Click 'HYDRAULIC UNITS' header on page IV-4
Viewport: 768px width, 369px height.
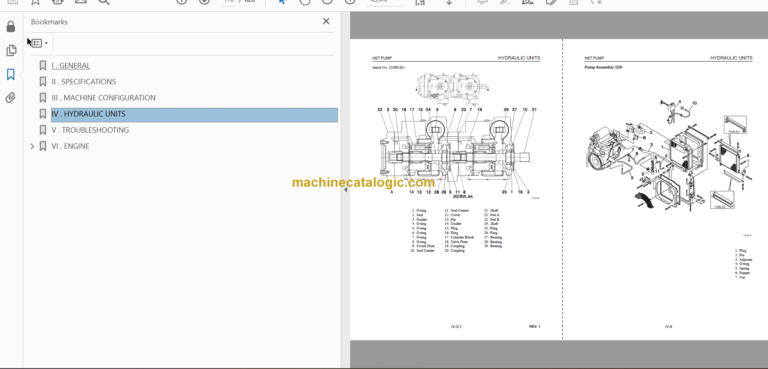point(731,58)
